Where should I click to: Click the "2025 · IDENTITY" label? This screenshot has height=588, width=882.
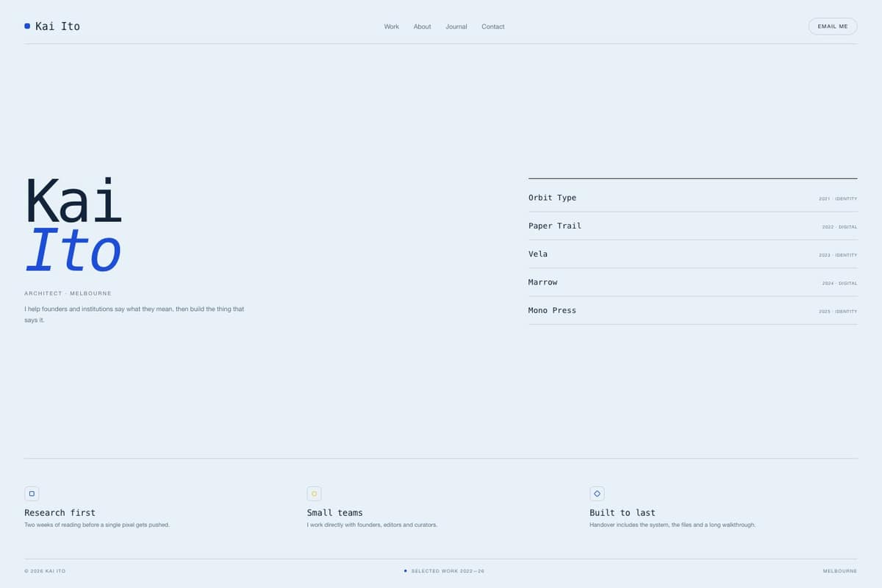click(x=838, y=312)
